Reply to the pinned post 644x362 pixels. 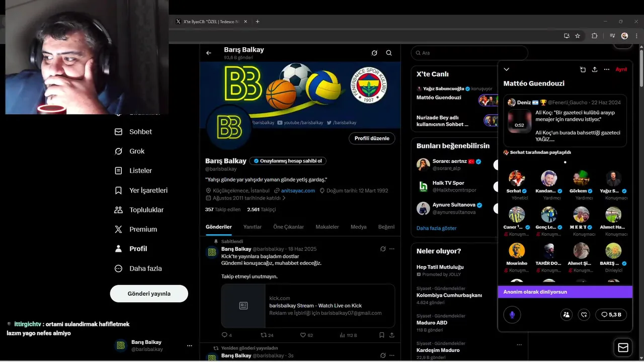click(x=227, y=335)
